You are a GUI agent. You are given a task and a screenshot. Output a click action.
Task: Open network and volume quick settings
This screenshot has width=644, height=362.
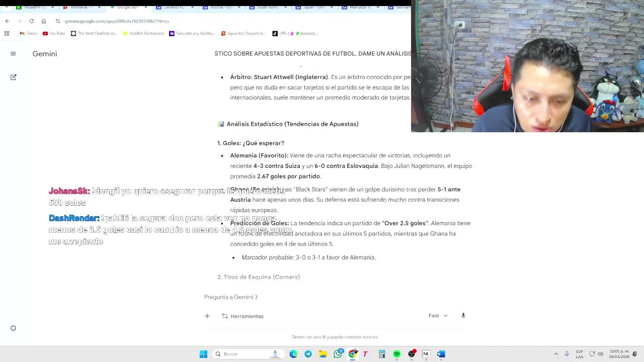596,354
